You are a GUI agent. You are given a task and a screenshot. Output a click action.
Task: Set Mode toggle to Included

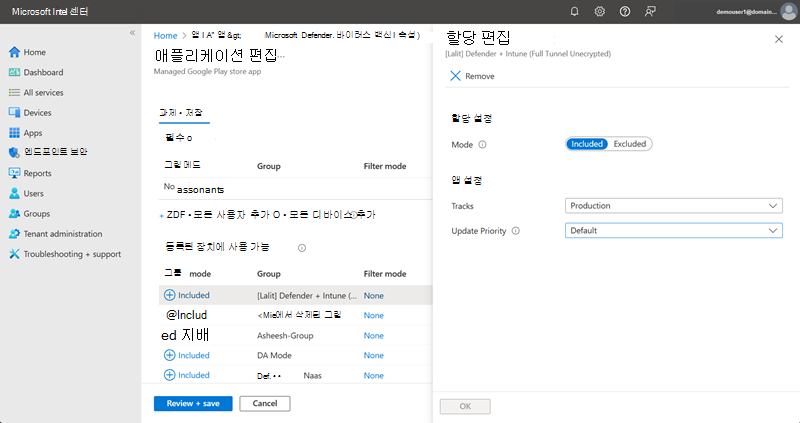(587, 144)
